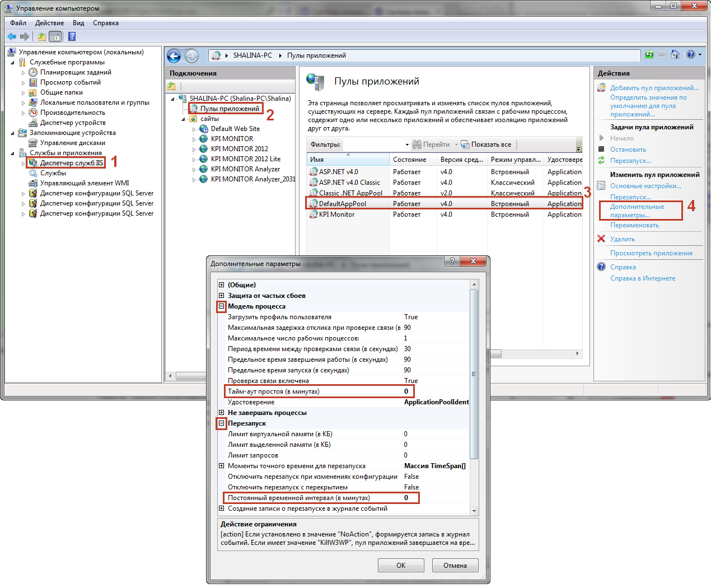
Task: Click the Просмотреть приложения link
Action: [x=651, y=253]
